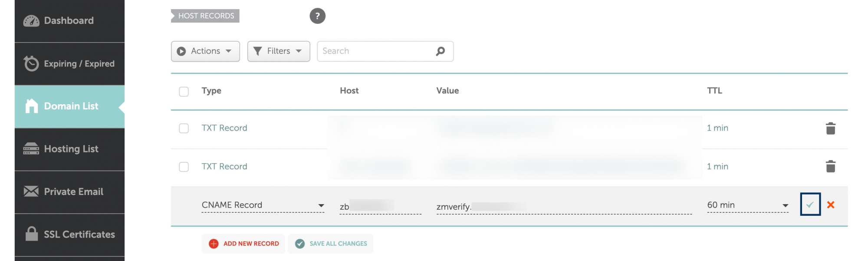Check the first TXT Record row checkbox
Screen dimensions: 868x261
[184, 129]
